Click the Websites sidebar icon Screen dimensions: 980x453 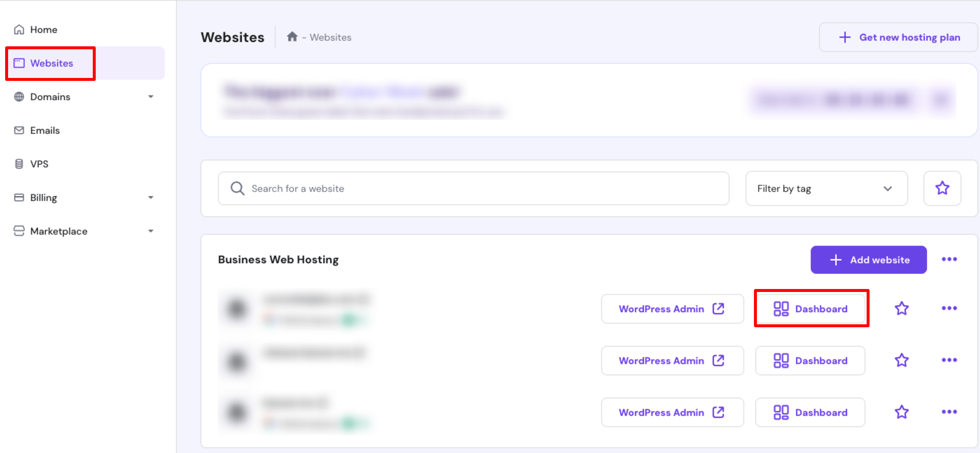pos(21,63)
